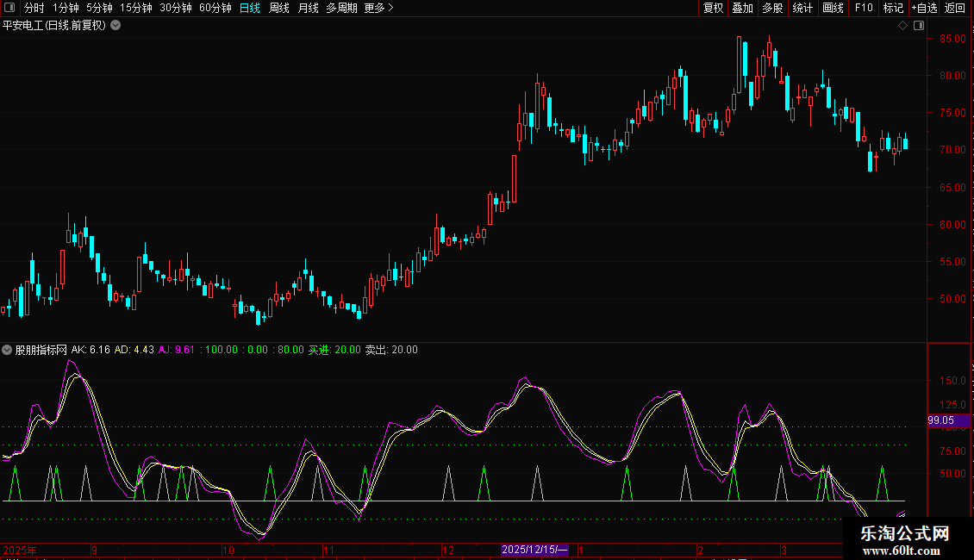The image size is (974, 560).
Task: Add stock with +自选
Action: click(x=924, y=8)
